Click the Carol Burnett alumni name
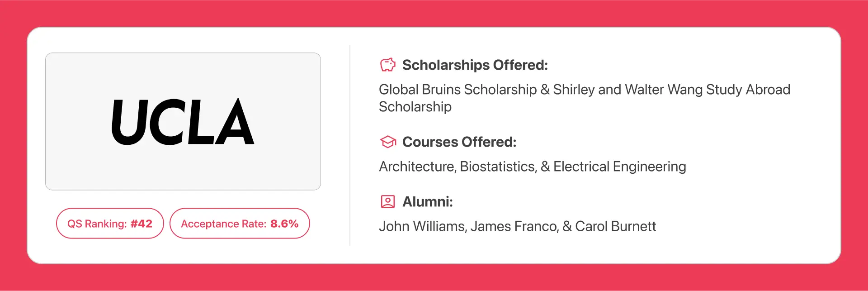868x291 pixels. click(x=615, y=226)
